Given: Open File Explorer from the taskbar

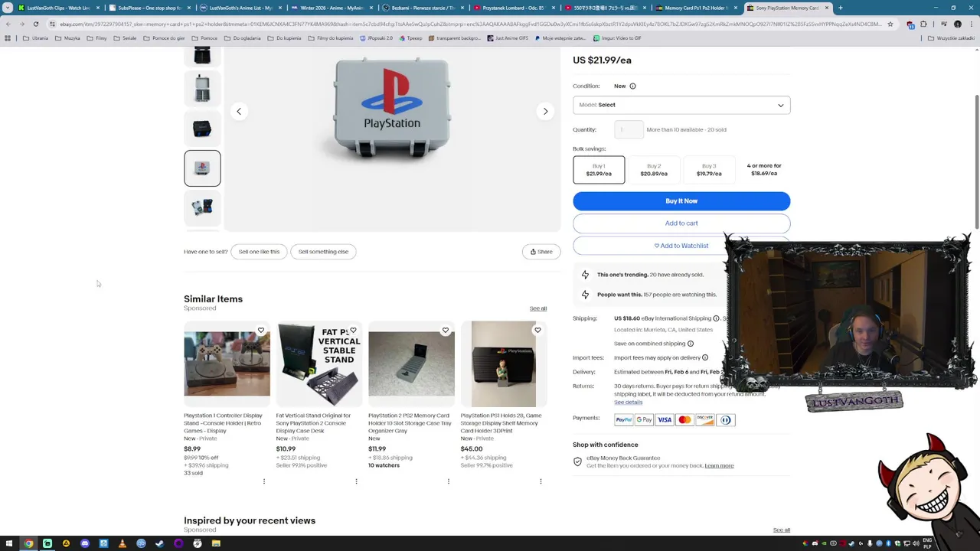Looking at the screenshot, I should pos(216,543).
